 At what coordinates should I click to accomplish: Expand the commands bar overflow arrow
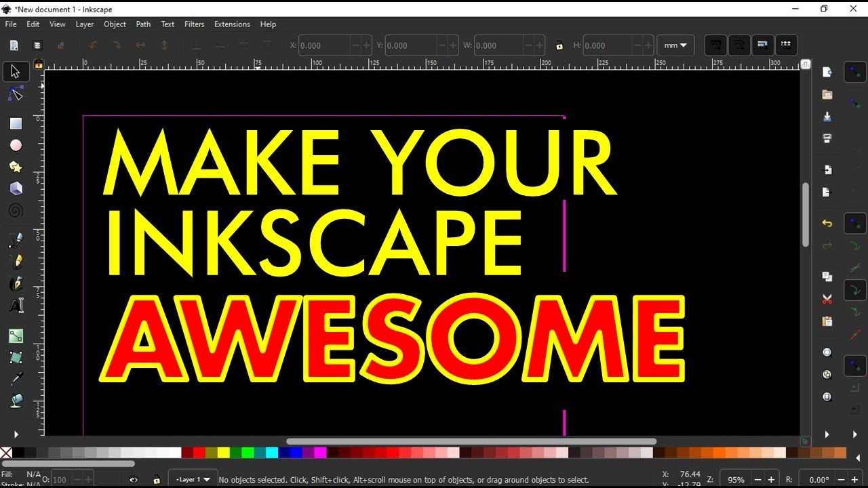(827, 434)
